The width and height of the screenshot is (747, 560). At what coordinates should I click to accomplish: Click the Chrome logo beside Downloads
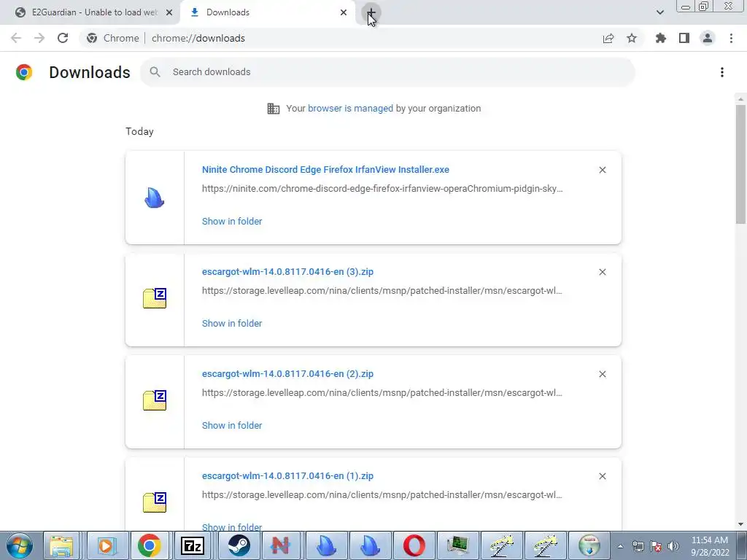click(x=24, y=72)
